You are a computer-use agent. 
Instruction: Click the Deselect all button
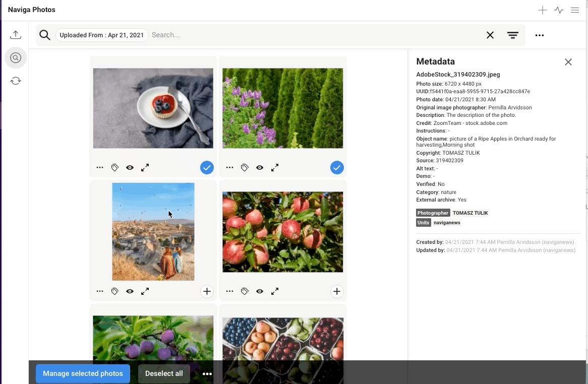pos(164,374)
